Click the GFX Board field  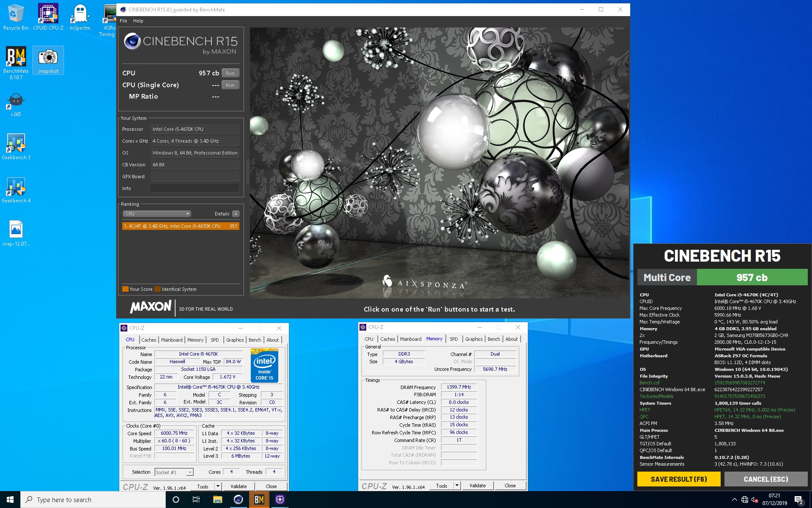click(x=195, y=177)
